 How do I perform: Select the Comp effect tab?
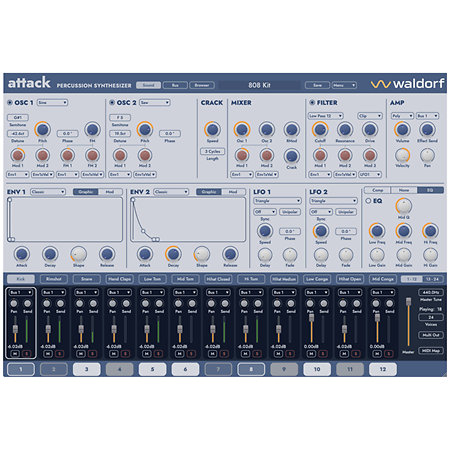coord(377,190)
